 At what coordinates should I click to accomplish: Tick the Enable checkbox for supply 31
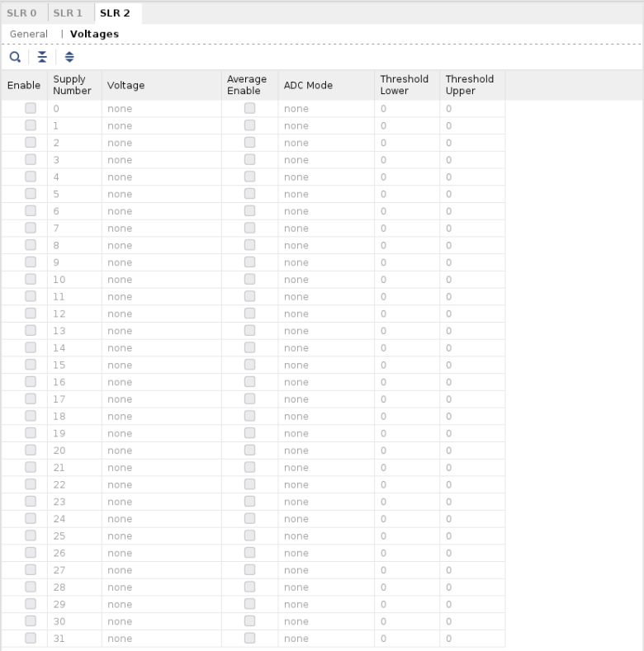click(31, 638)
